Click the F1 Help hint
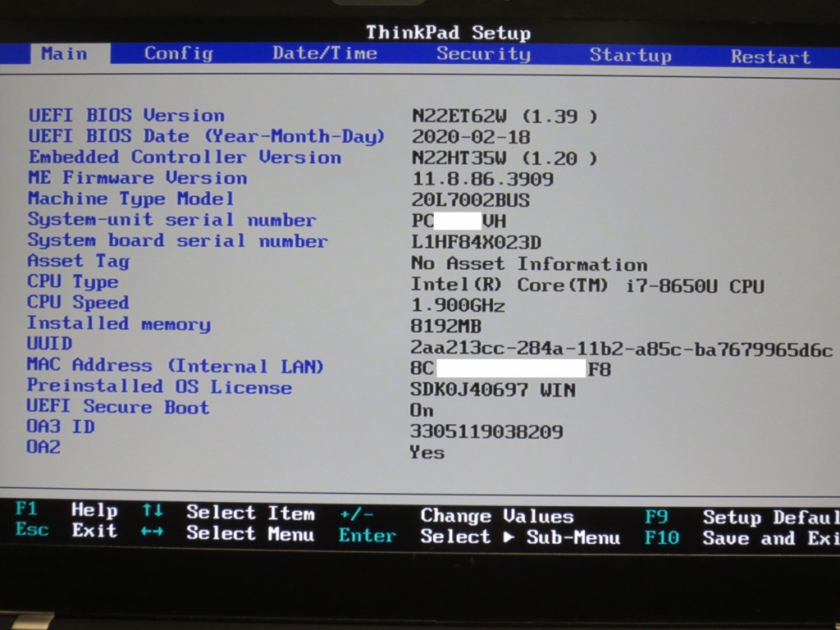 66,509
